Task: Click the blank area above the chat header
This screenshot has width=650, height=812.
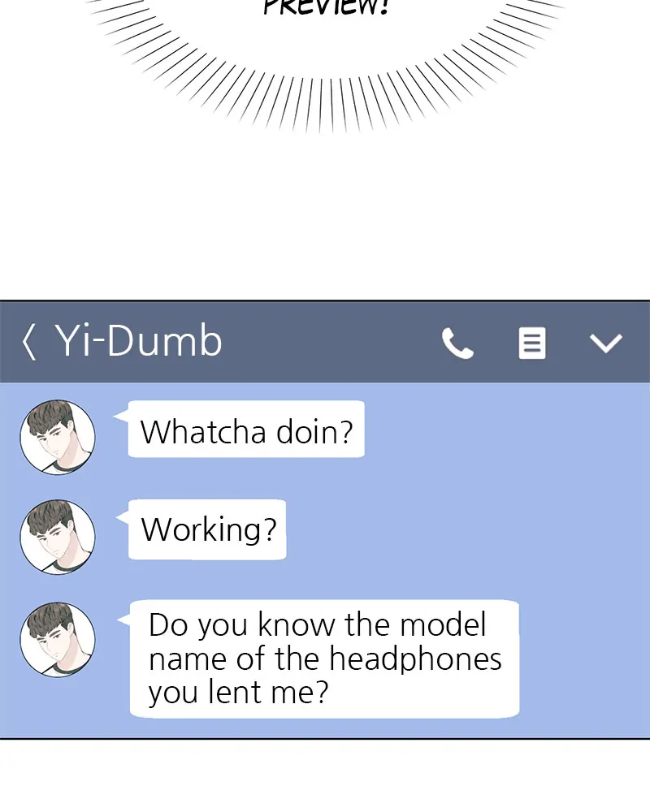Action: tap(325, 218)
